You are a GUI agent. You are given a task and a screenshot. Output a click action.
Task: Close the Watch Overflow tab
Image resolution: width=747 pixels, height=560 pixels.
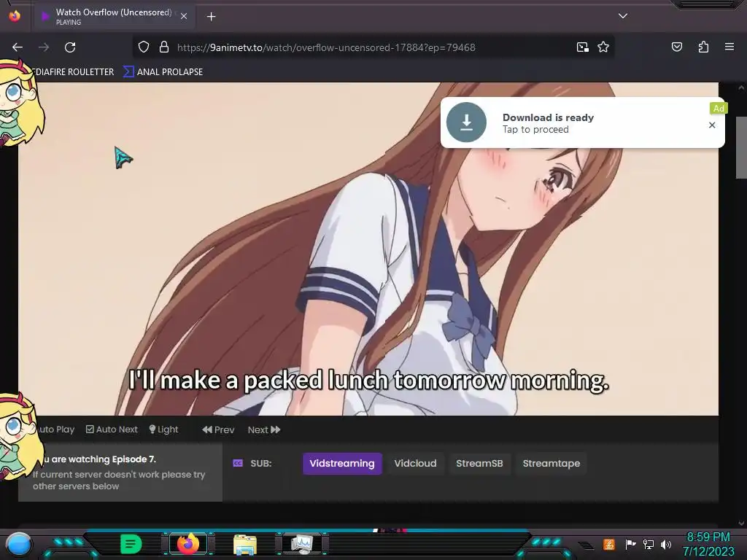click(x=184, y=16)
